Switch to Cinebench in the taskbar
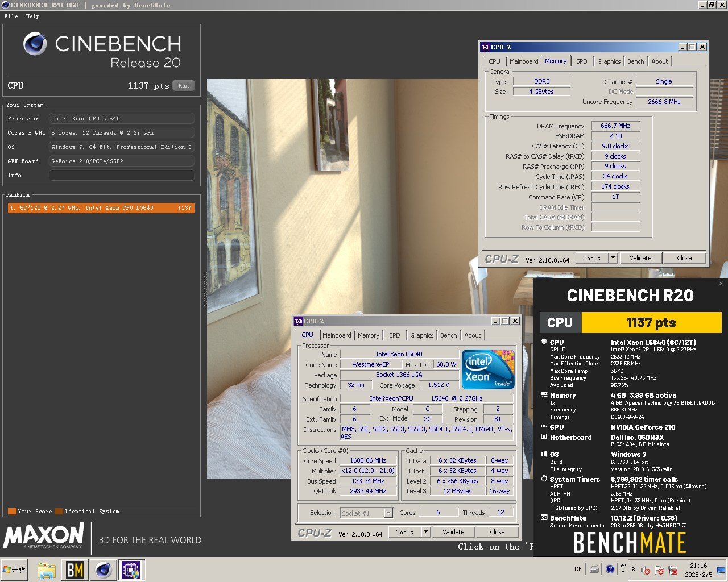The image size is (728, 582). coord(103,570)
